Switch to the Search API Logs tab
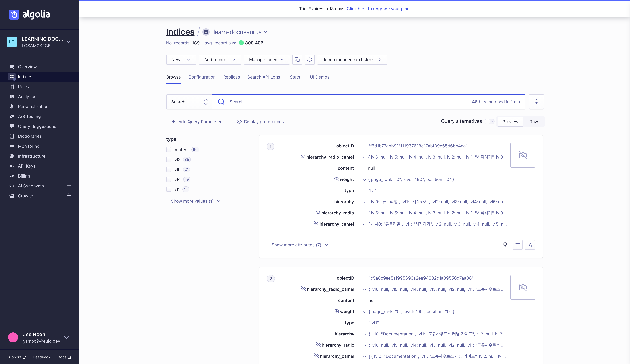The width and height of the screenshot is (630, 364). click(x=263, y=77)
